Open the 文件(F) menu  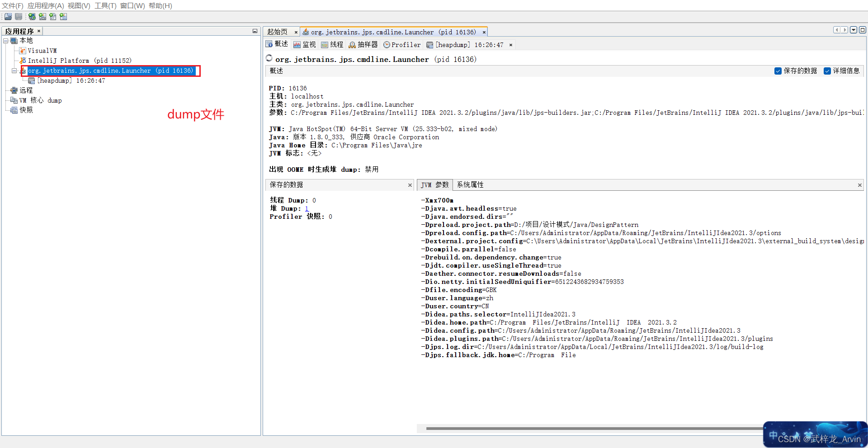click(x=13, y=6)
